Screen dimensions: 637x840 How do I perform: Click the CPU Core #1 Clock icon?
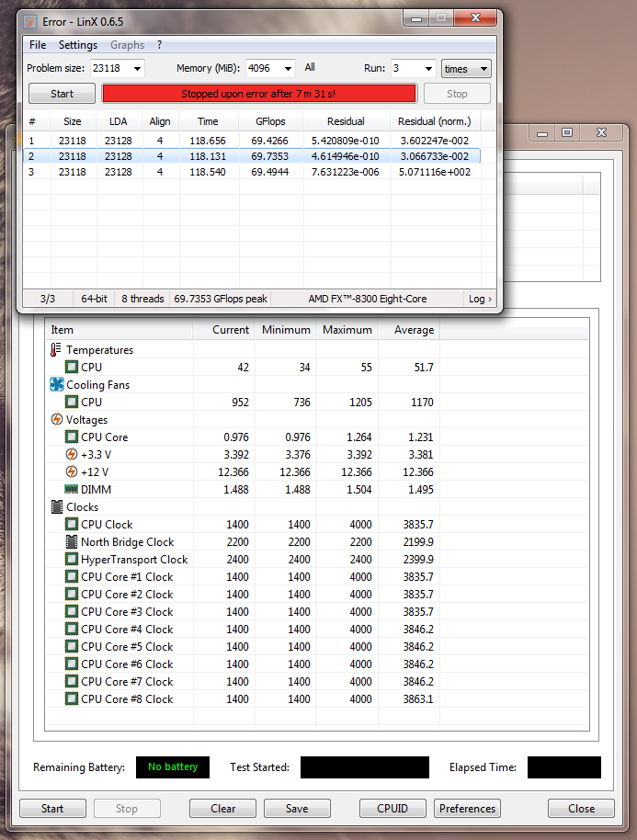(x=72, y=576)
